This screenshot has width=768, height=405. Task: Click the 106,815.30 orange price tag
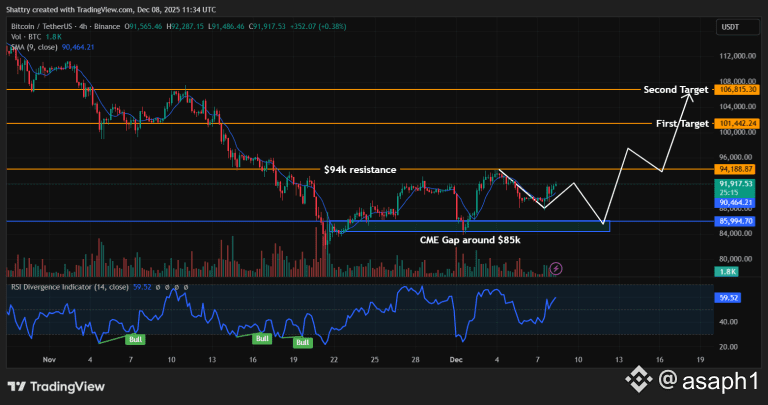(x=739, y=90)
